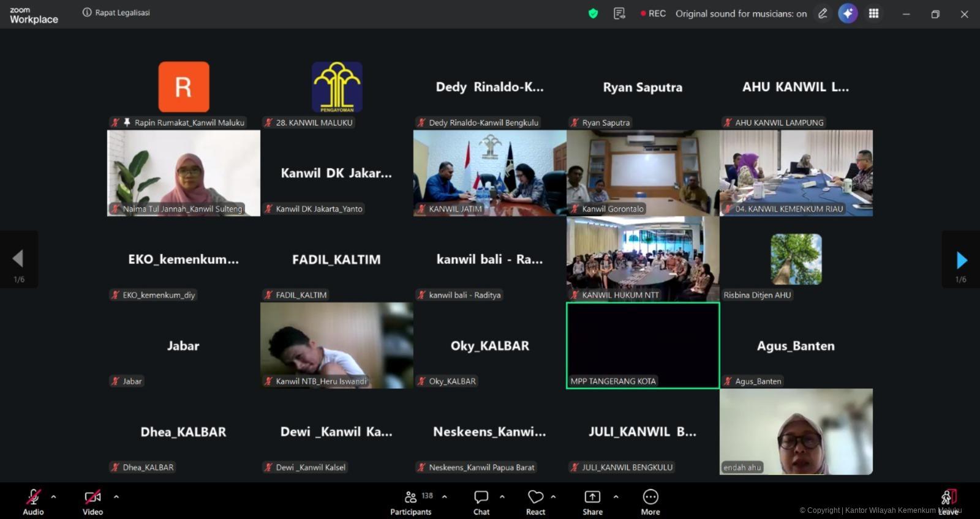Expand the options arrow next to Share
The height and width of the screenshot is (519, 980).
point(616,496)
